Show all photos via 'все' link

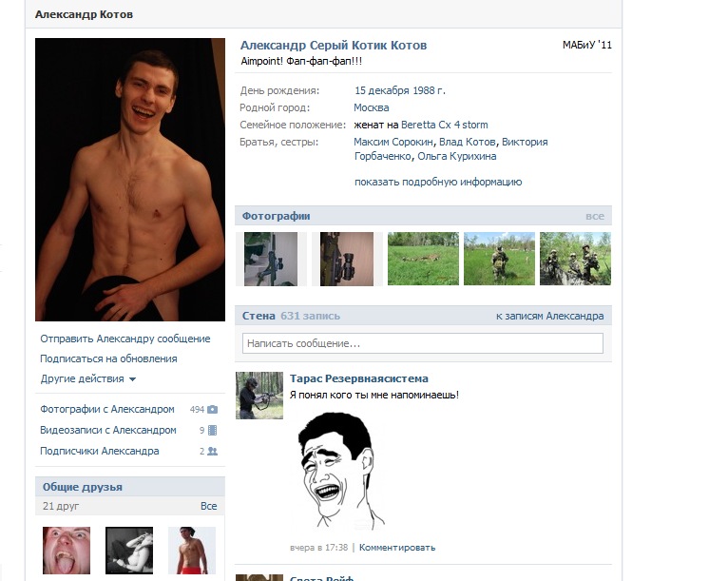point(595,217)
